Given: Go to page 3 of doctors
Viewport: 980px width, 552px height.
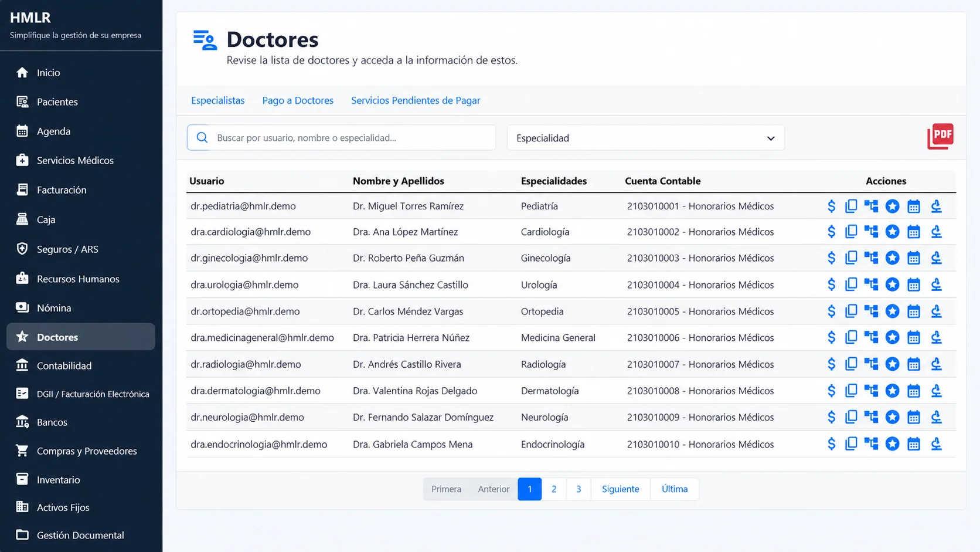Looking at the screenshot, I should [x=579, y=489].
